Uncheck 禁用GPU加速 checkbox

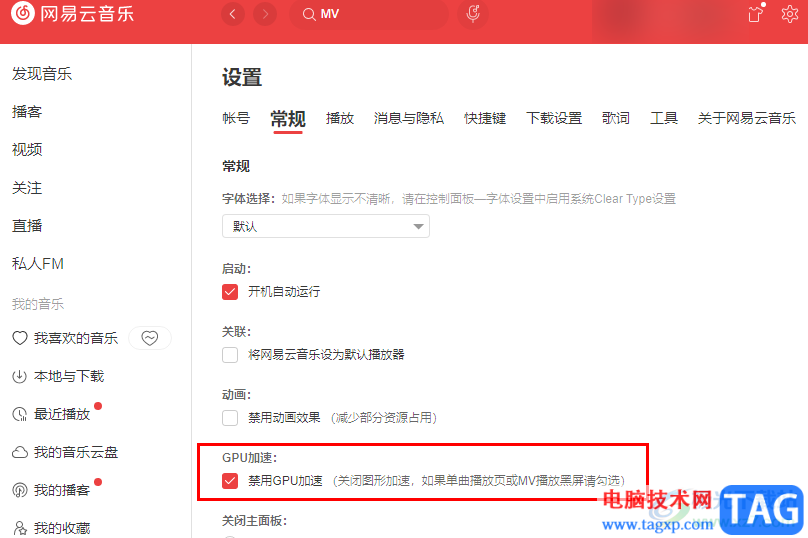coord(230,481)
